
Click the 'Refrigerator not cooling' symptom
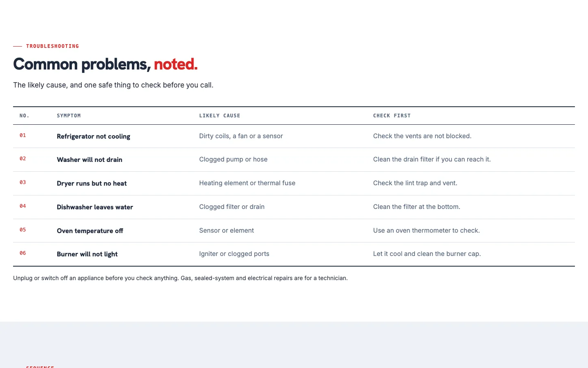(x=94, y=136)
